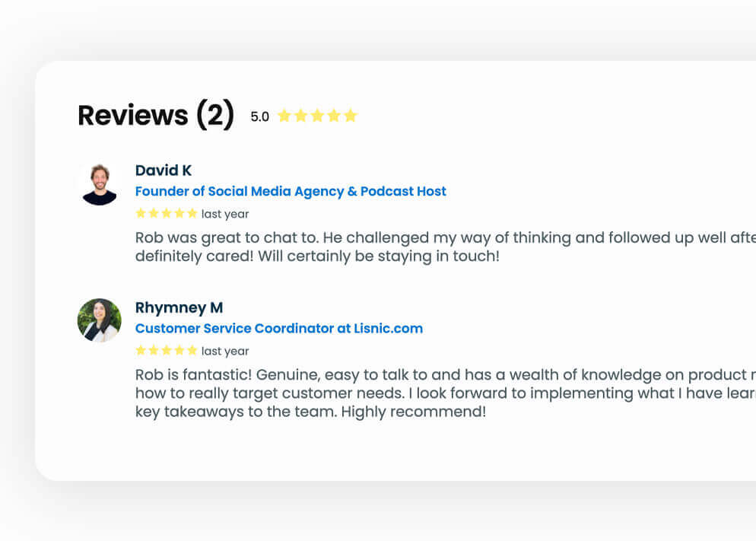Click 'Founder of Social Media Agency & Podcast Host'

(291, 192)
